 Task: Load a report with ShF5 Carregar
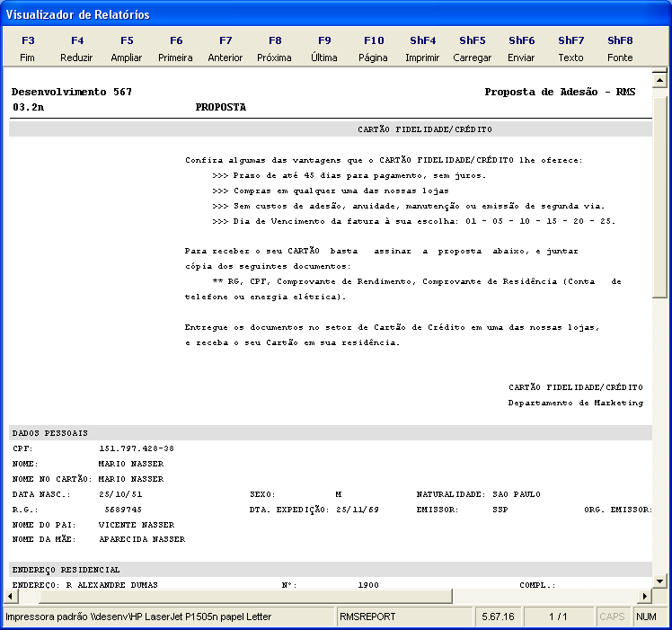click(473, 49)
